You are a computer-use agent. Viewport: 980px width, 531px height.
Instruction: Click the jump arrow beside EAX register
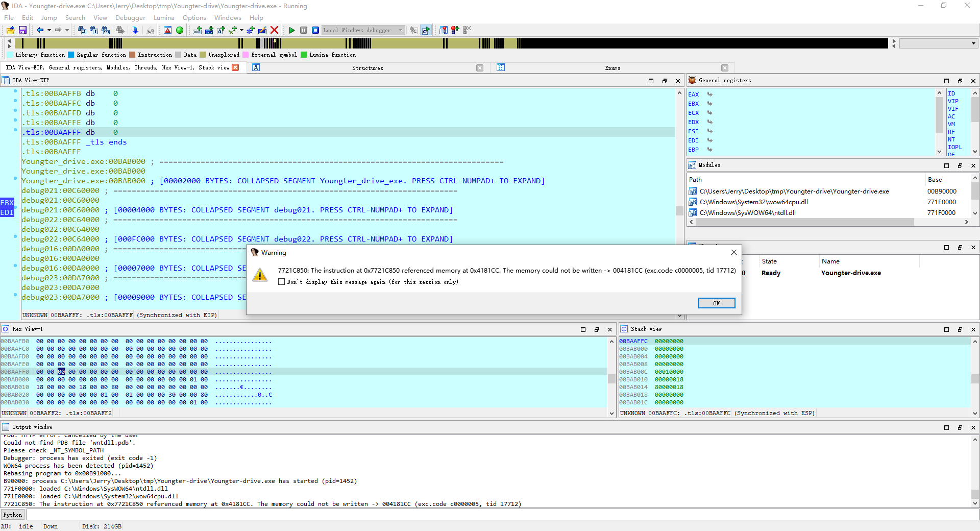tap(709, 94)
